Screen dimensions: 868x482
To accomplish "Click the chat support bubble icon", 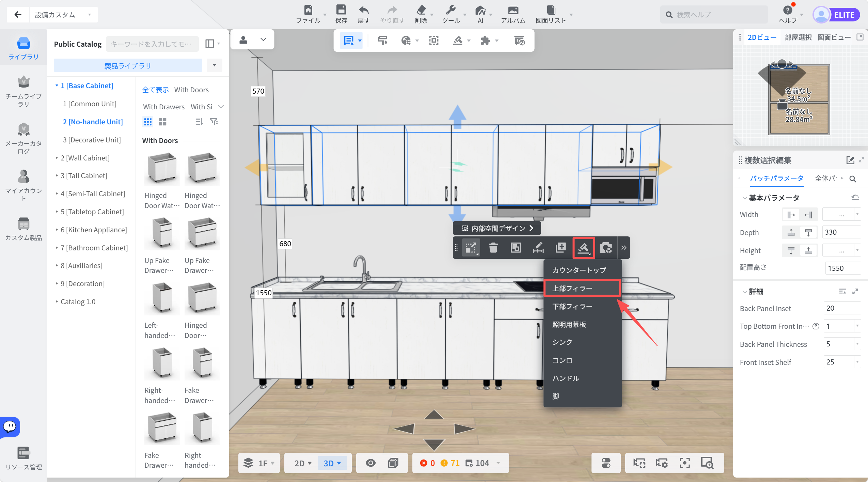I will 10,426.
